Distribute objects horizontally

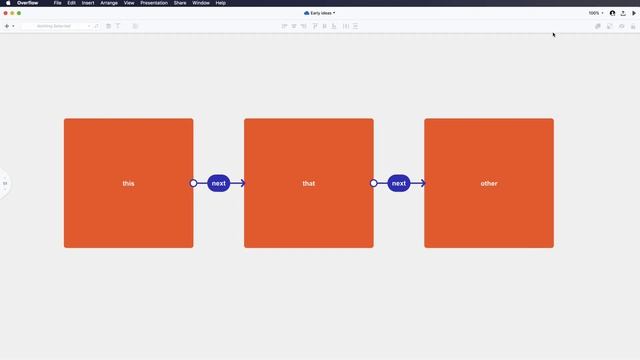click(346, 26)
